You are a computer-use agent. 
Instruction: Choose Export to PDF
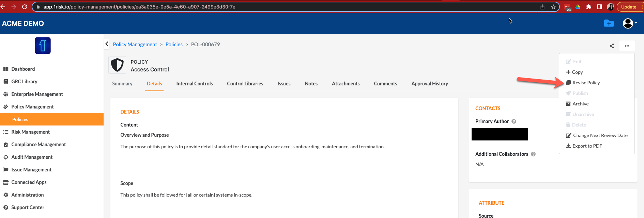tap(584, 146)
